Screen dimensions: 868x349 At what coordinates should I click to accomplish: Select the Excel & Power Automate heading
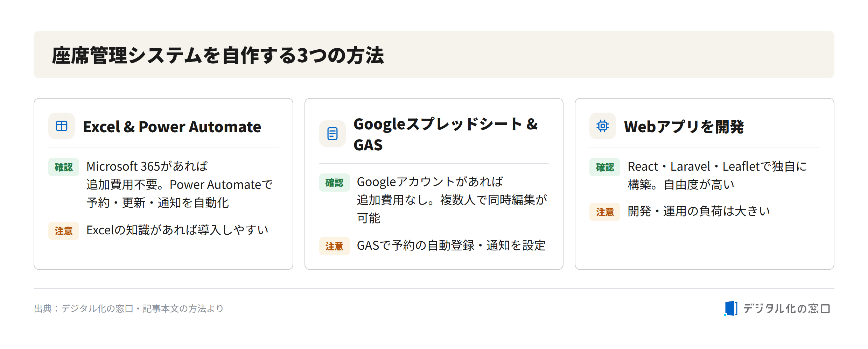point(172,127)
